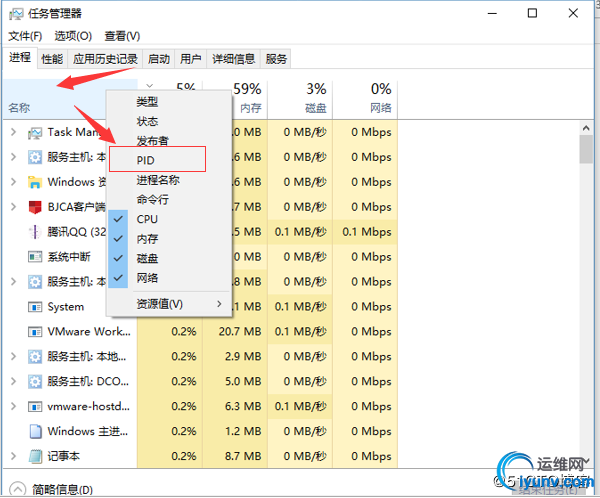
Task: Enable the 类型 column option
Action: pos(169,102)
